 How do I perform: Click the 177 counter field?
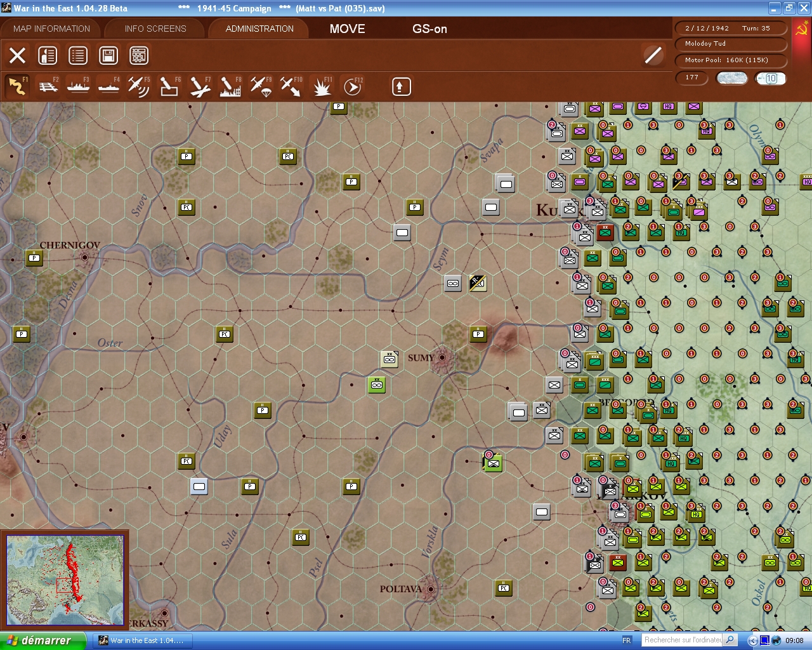coord(693,77)
